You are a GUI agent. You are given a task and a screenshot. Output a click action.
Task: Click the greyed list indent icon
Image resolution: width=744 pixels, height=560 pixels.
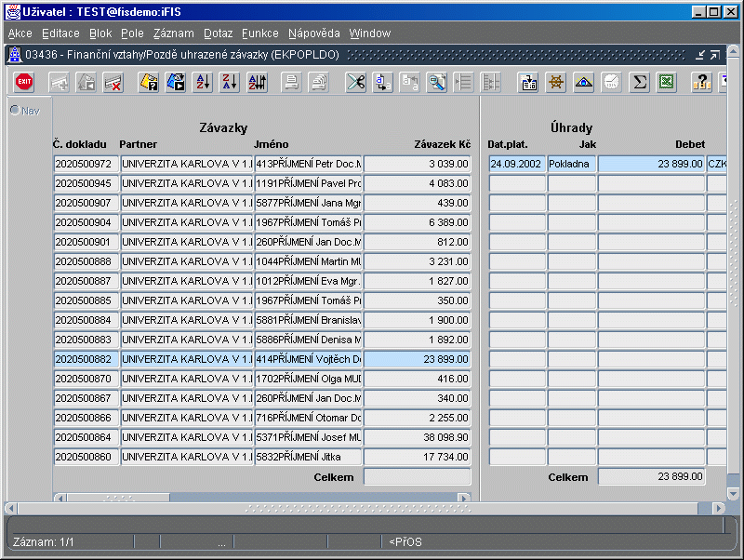pyautogui.click(x=463, y=83)
